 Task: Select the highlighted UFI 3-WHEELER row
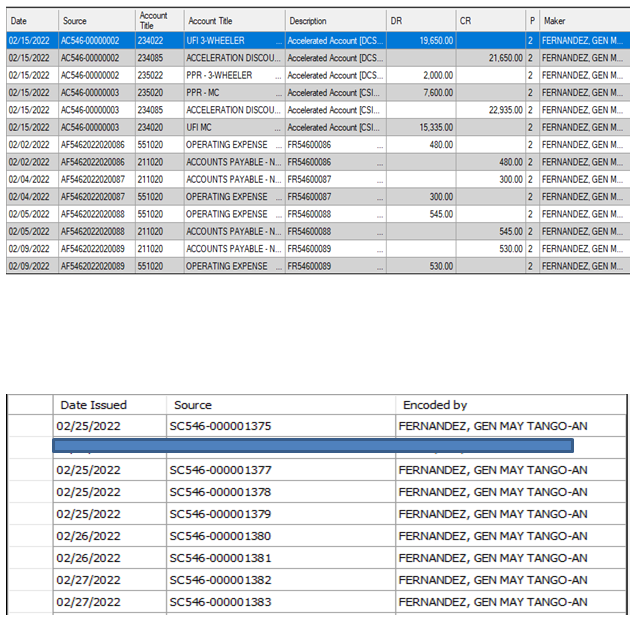point(318,41)
